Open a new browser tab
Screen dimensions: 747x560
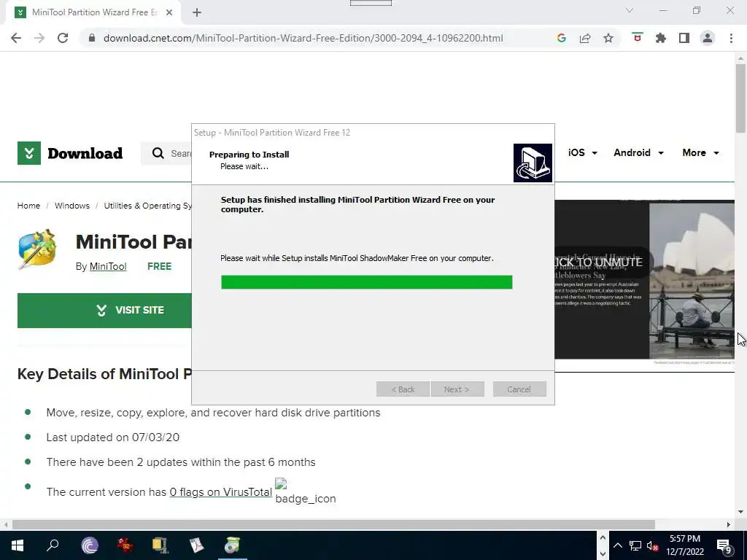click(x=197, y=12)
